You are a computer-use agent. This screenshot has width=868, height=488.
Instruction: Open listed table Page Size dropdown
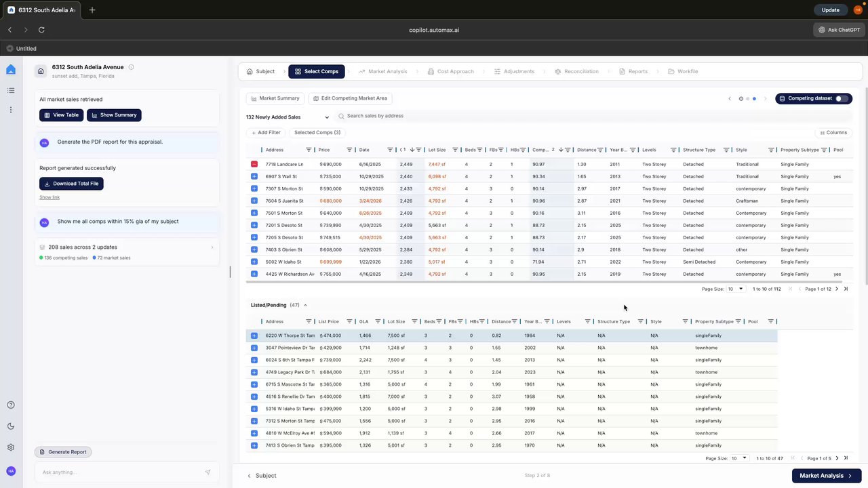click(x=739, y=458)
